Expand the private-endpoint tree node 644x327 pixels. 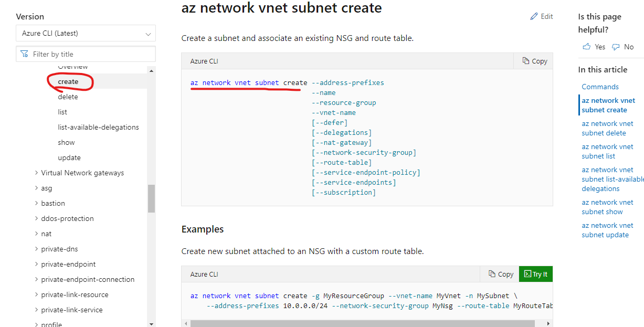36,264
